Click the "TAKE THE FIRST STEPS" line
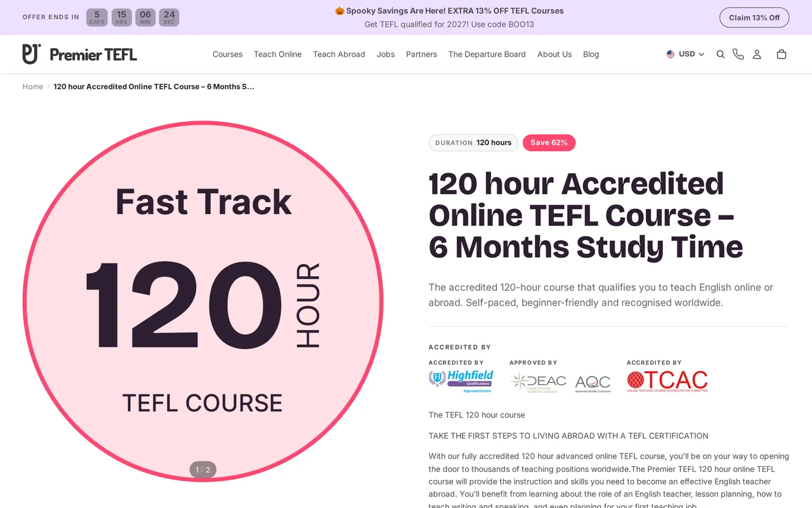Viewport: 812px width, 508px height. 568,436
